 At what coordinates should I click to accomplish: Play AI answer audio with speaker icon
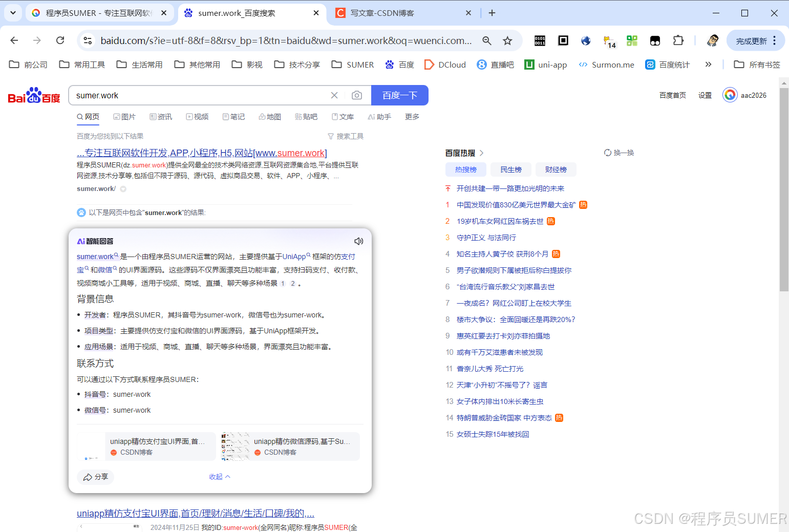[x=358, y=241]
